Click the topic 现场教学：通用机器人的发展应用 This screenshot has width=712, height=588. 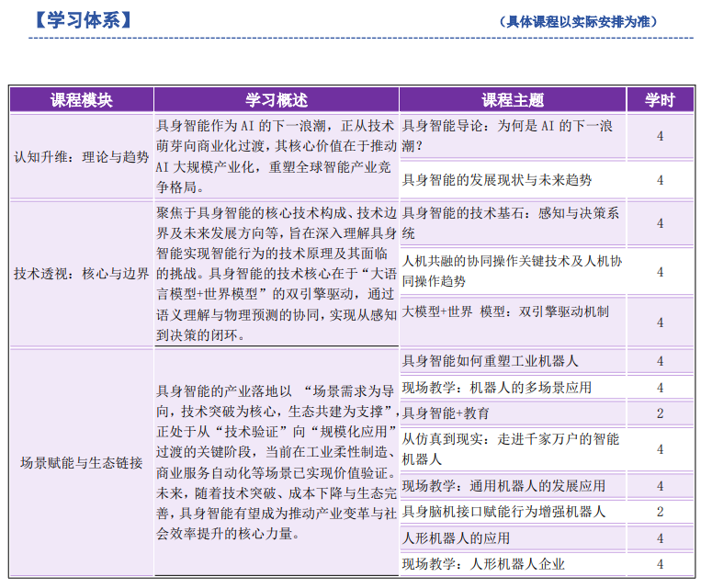pyautogui.click(x=503, y=485)
